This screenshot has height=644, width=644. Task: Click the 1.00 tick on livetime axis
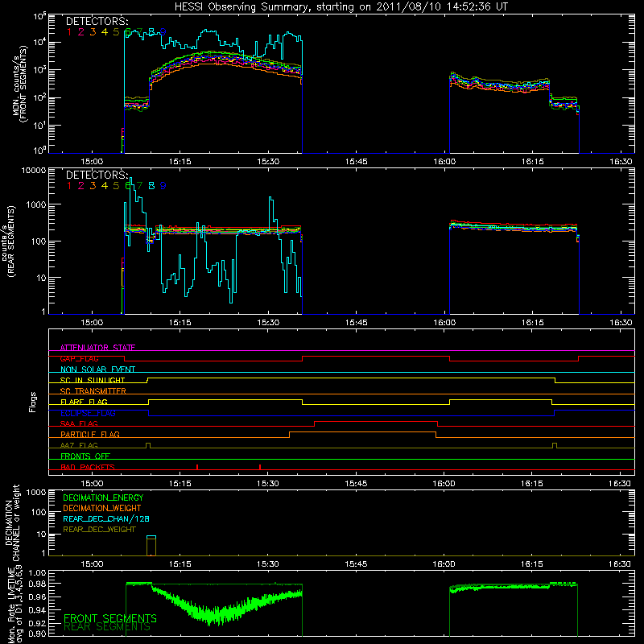[x=37, y=572]
